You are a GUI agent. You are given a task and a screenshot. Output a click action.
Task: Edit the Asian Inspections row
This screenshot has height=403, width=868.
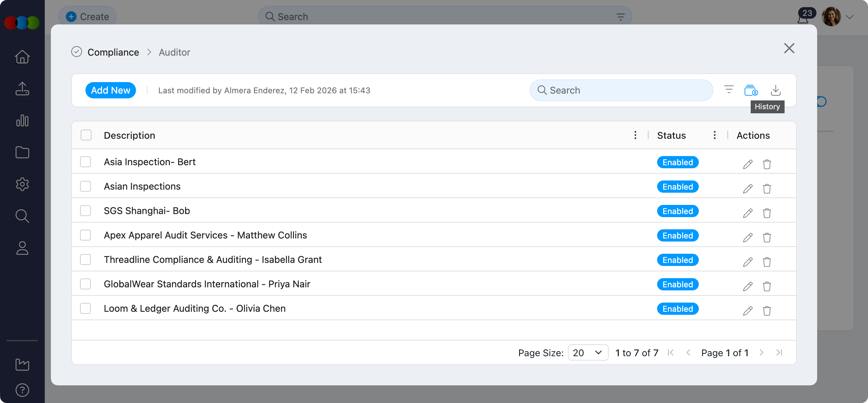click(748, 189)
